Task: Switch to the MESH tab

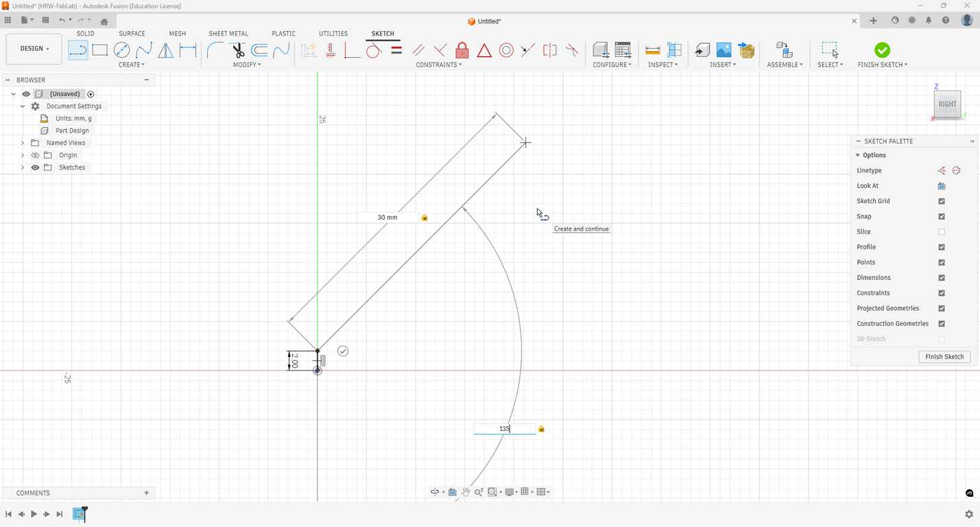Action: click(x=178, y=34)
